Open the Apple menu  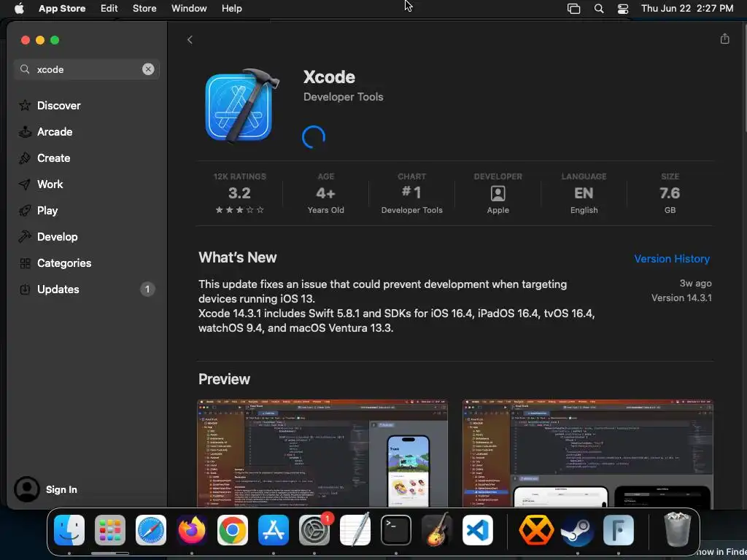(x=19, y=8)
